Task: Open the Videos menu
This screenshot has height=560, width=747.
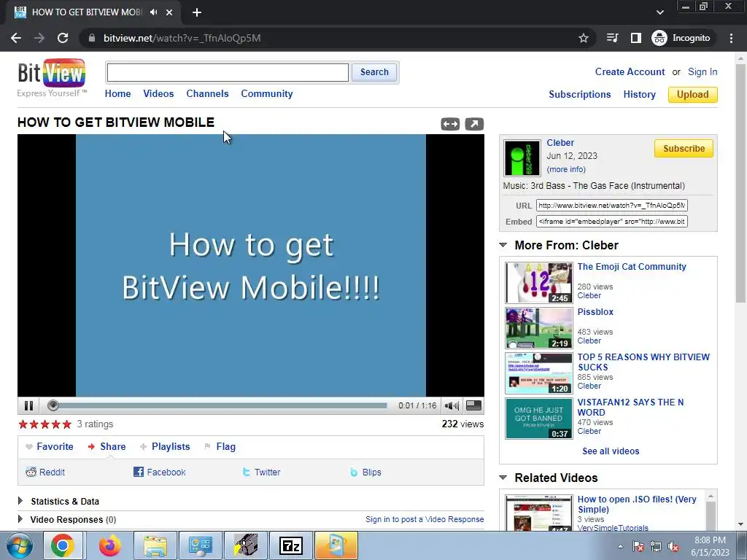Action: point(158,94)
